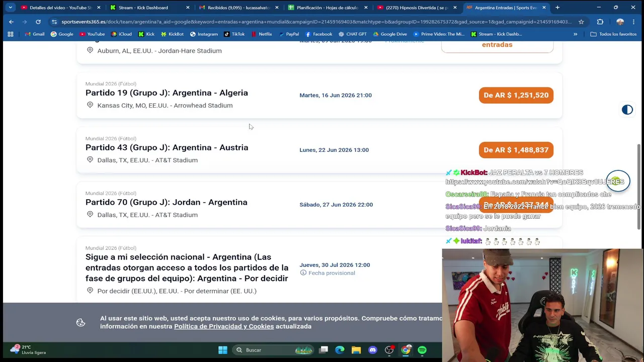Bookmark this page with the star icon
The height and width of the screenshot is (362, 644).
pyautogui.click(x=581, y=22)
